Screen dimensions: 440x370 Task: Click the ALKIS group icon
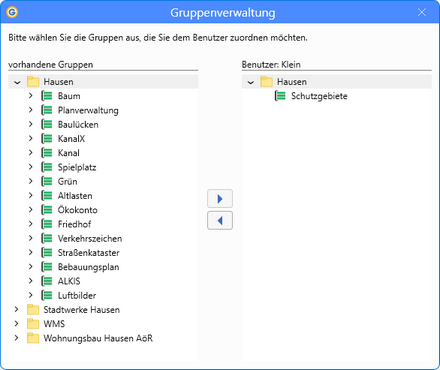tap(47, 281)
